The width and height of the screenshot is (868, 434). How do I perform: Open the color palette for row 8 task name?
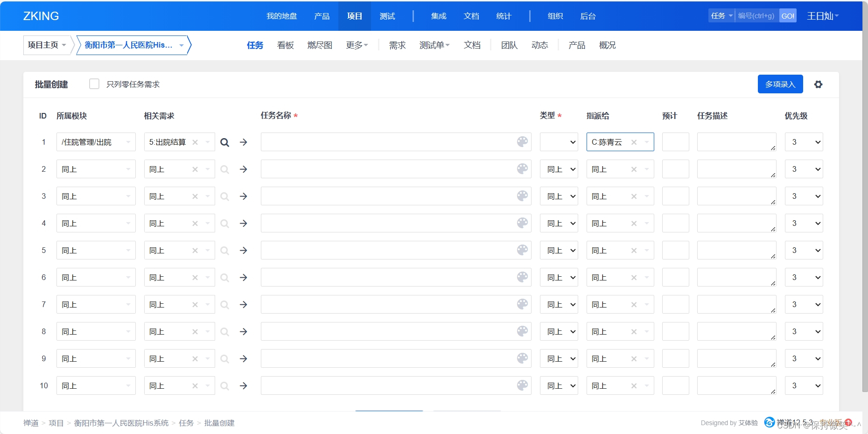(x=523, y=331)
